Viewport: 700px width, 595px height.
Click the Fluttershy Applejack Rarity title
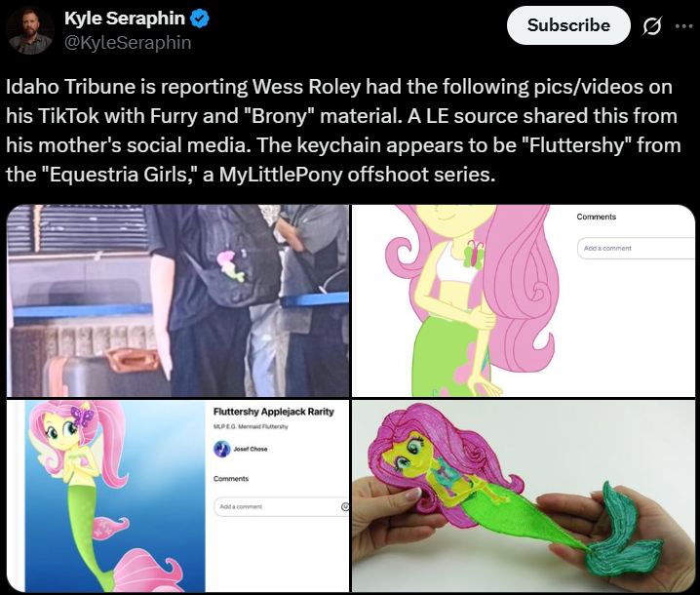pos(274,412)
